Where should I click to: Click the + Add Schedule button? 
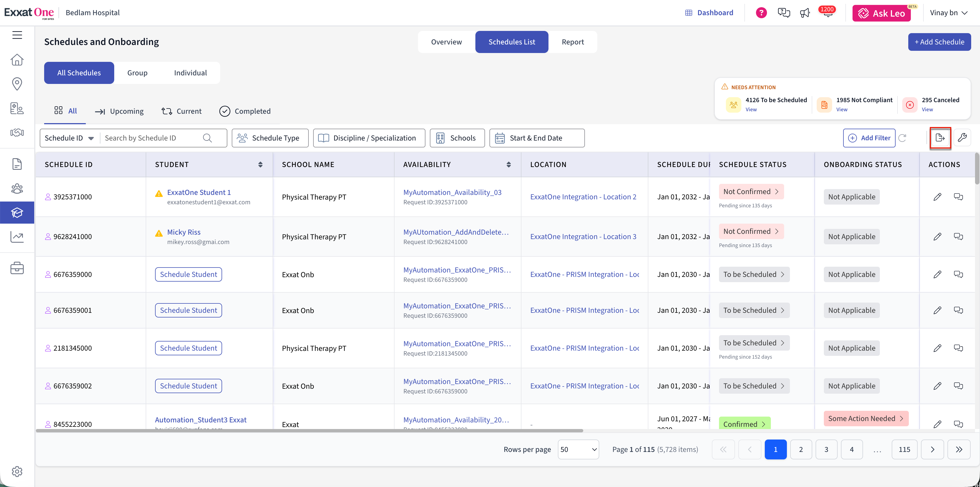click(939, 42)
